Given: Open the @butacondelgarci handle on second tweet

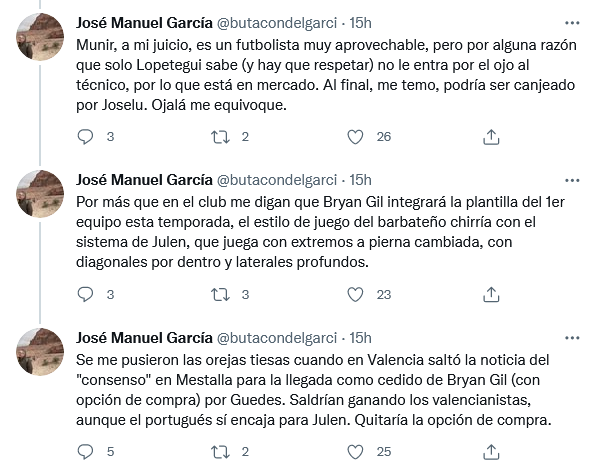Looking at the screenshot, I should [277, 180].
